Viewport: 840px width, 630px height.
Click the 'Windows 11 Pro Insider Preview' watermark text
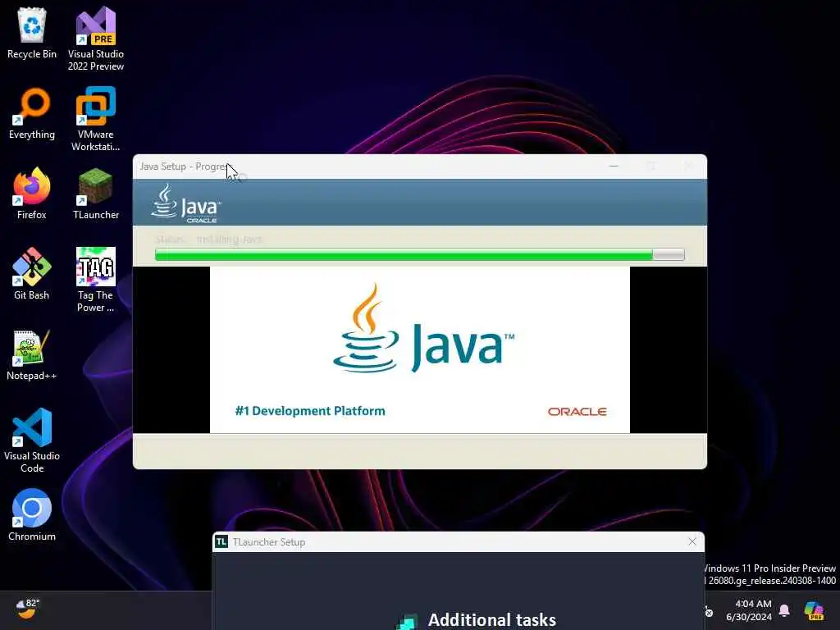tap(769, 568)
